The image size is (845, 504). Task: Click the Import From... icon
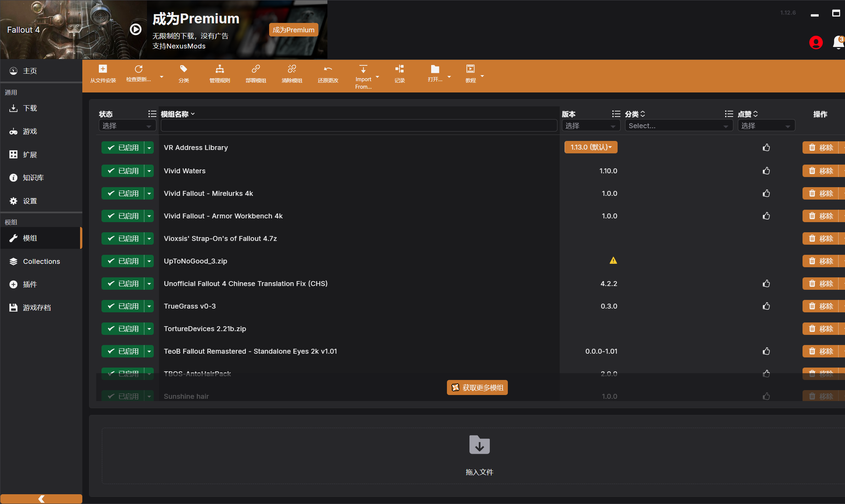click(363, 69)
